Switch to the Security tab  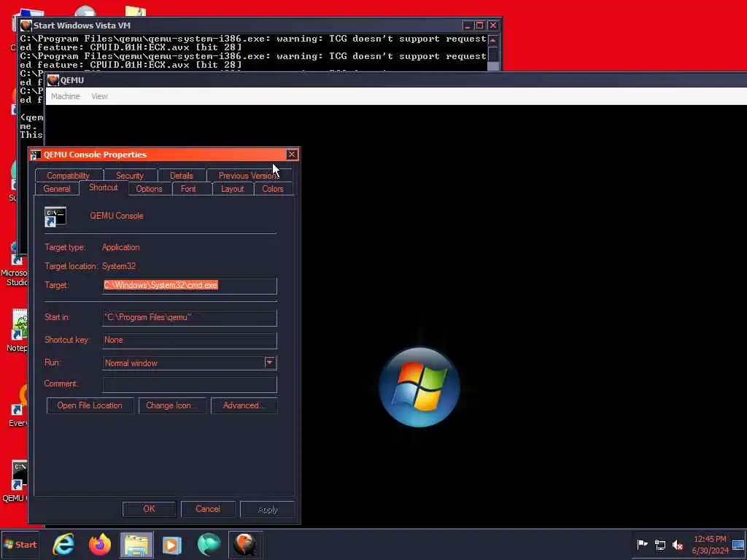(x=130, y=176)
